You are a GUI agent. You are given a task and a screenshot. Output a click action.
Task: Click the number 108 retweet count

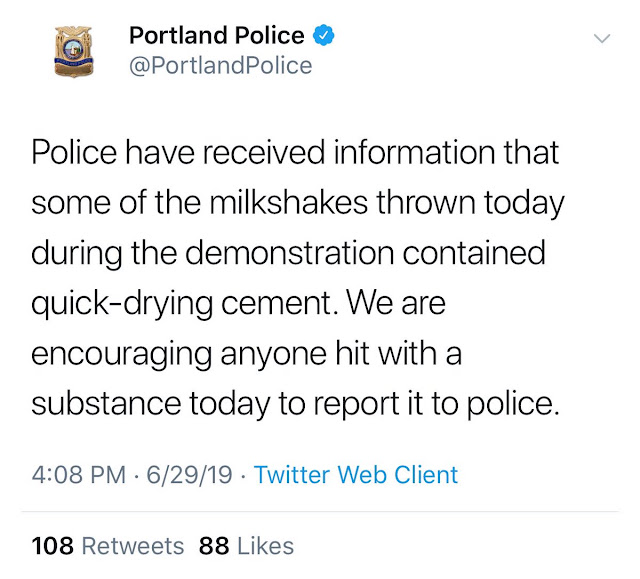[x=53, y=546]
